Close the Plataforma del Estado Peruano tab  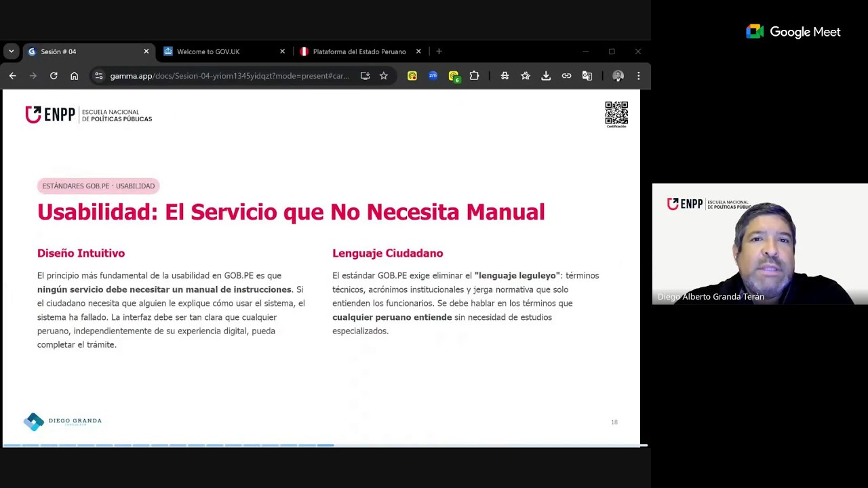(418, 52)
